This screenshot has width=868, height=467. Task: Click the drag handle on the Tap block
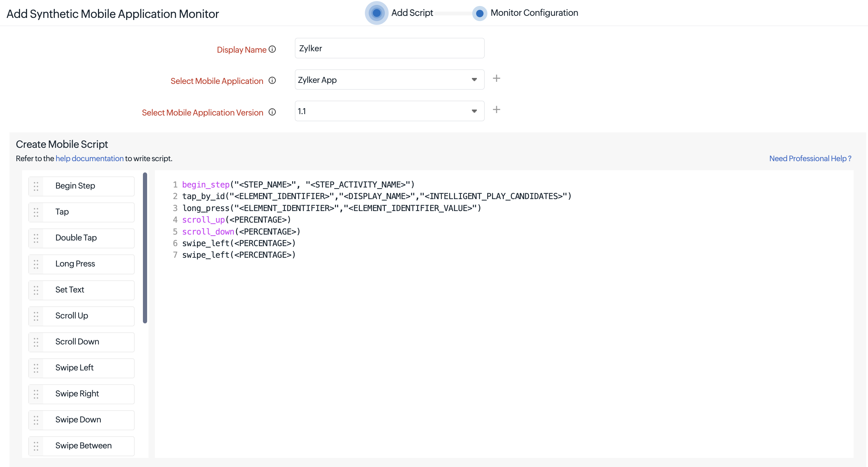pos(36,212)
